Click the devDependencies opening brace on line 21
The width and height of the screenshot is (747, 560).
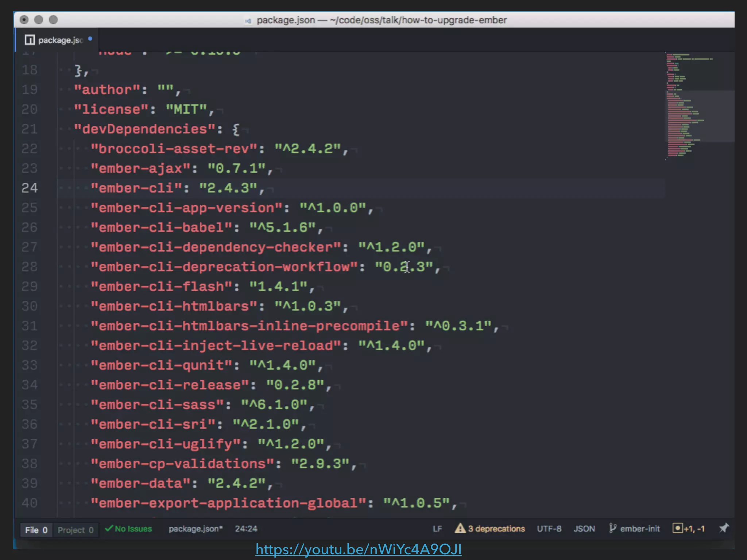[236, 129]
